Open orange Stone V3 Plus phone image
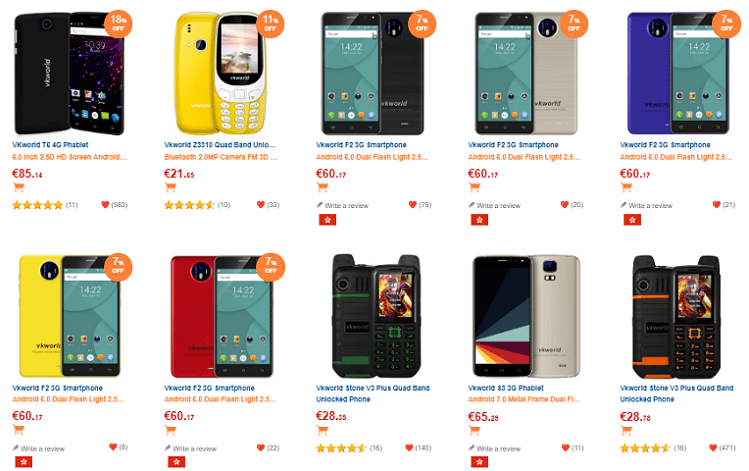The image size is (749, 471). coord(677,316)
